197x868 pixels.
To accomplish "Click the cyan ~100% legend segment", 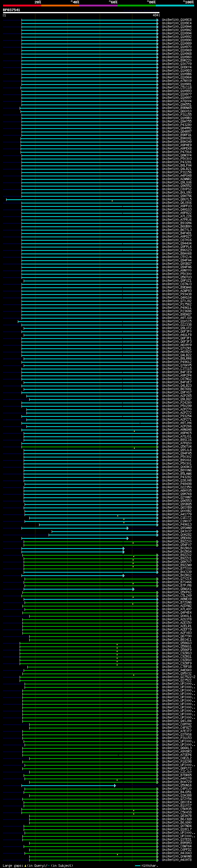I will 175,6.
